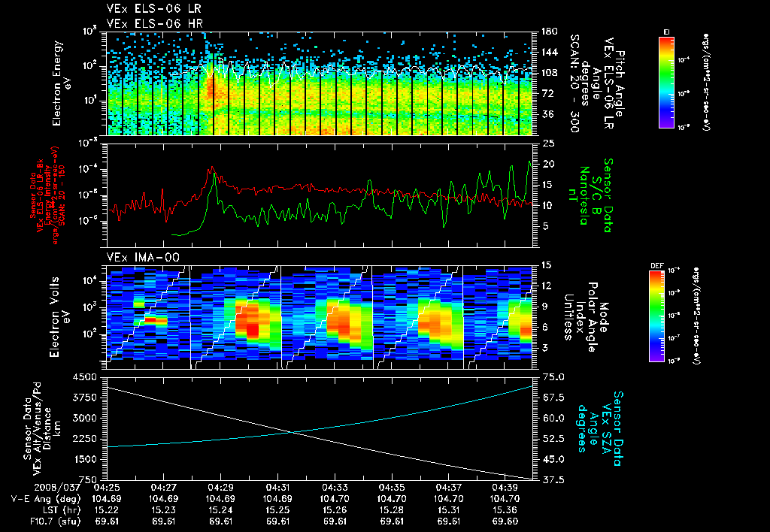This screenshot has height=532, width=770.
Task: Click the SZA tick '52.5'
Action: [x=553, y=439]
